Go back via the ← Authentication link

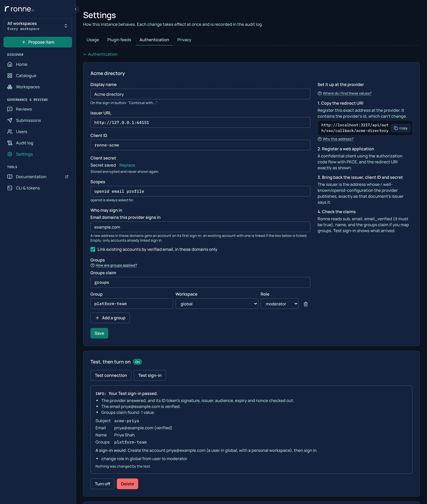coord(100,54)
